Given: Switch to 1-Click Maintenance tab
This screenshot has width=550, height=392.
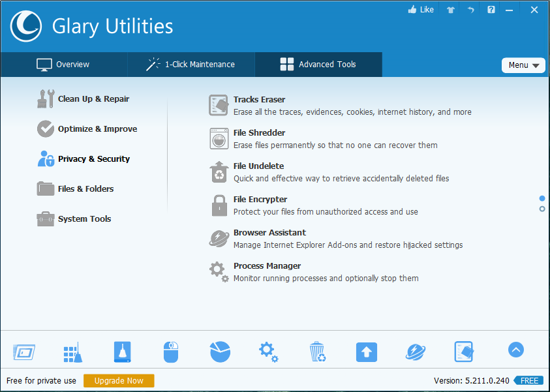Looking at the screenshot, I should [x=191, y=65].
